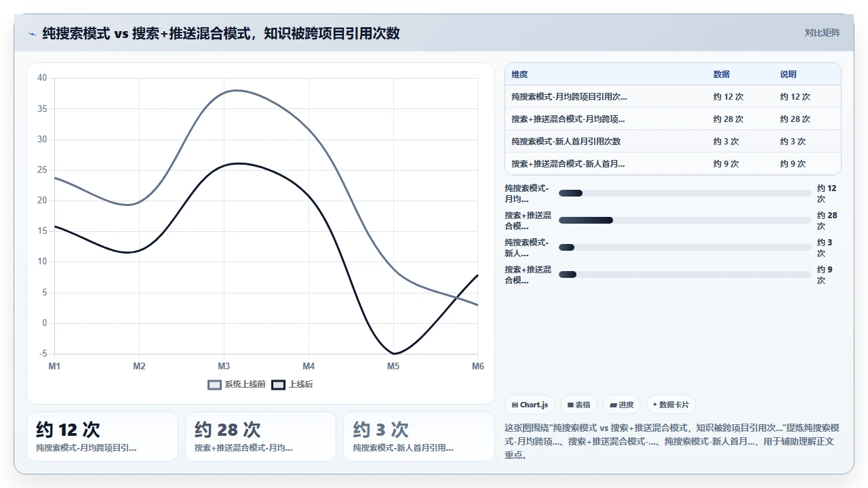Screen dimensions: 868x488
Task: Click the 约 28 次 cell in 数据 column
Action: (728, 119)
